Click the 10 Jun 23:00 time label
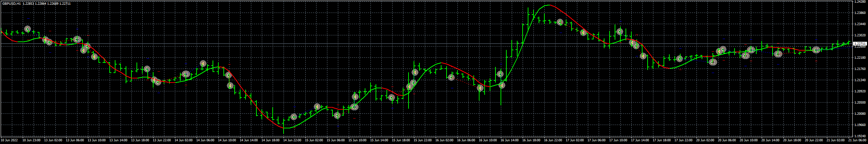The width and height of the screenshot is (868, 144). click(32, 140)
